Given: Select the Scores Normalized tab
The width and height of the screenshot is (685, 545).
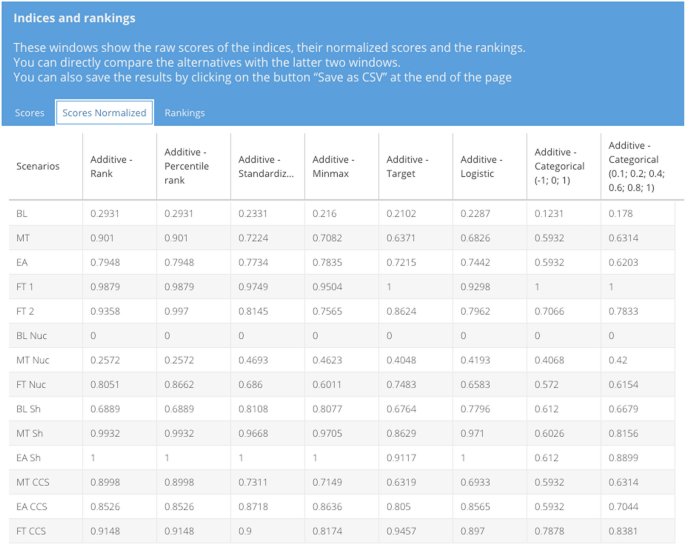Looking at the screenshot, I should (104, 113).
